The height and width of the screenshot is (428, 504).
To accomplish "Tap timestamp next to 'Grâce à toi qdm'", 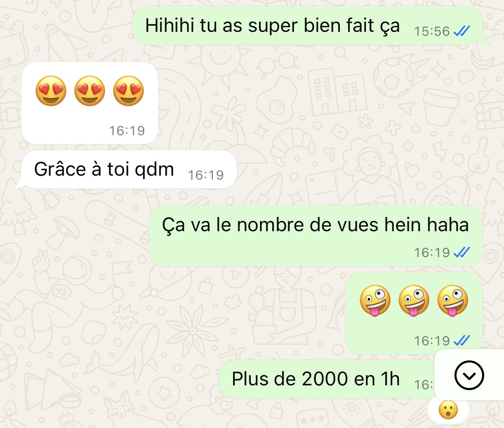I will pyautogui.click(x=206, y=175).
